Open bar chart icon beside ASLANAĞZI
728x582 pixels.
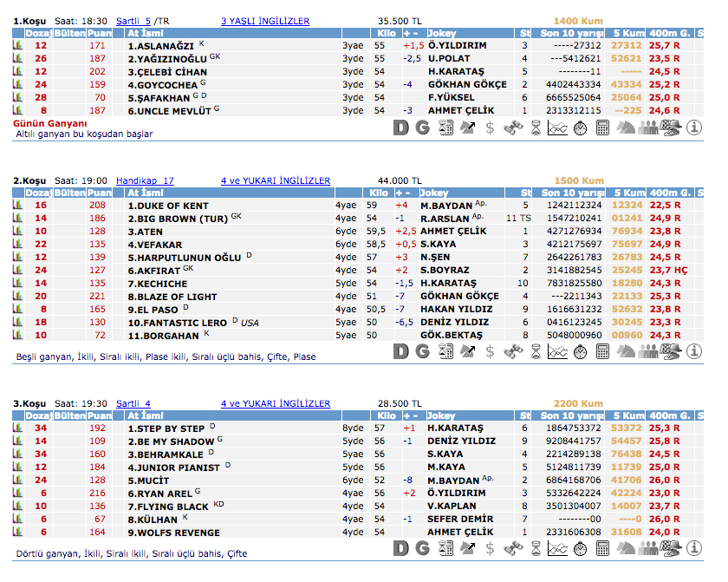tap(16, 45)
